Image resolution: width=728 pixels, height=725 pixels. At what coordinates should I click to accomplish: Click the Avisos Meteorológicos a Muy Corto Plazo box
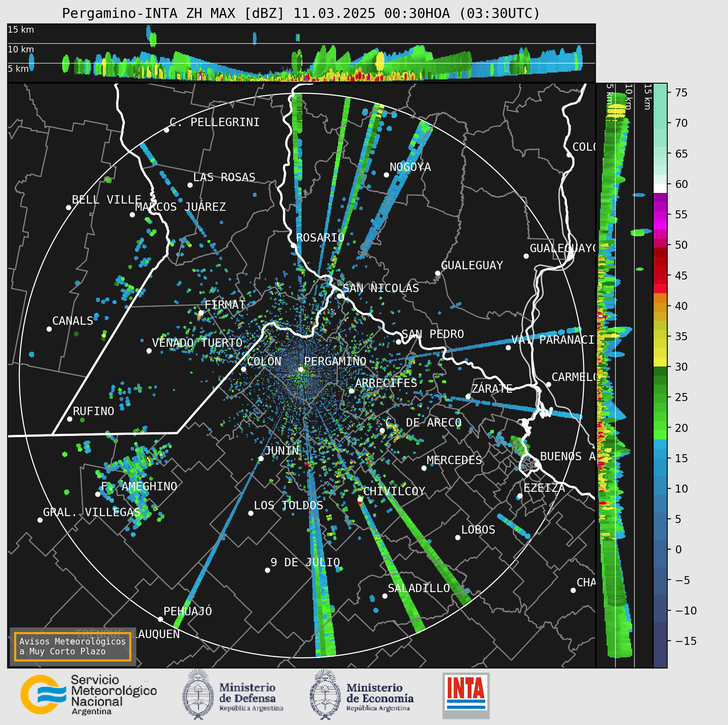(73, 646)
